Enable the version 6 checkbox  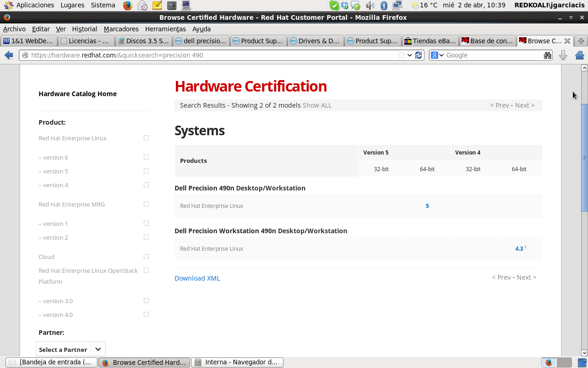[146, 157]
